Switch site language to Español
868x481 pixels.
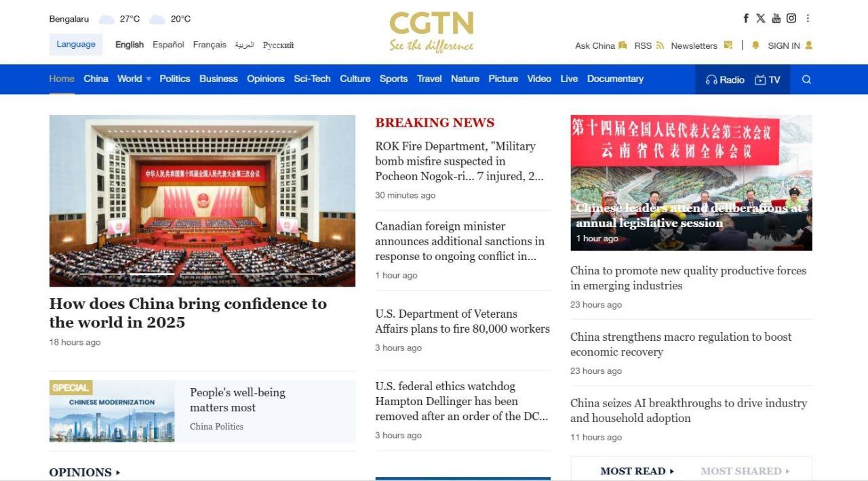coord(168,45)
